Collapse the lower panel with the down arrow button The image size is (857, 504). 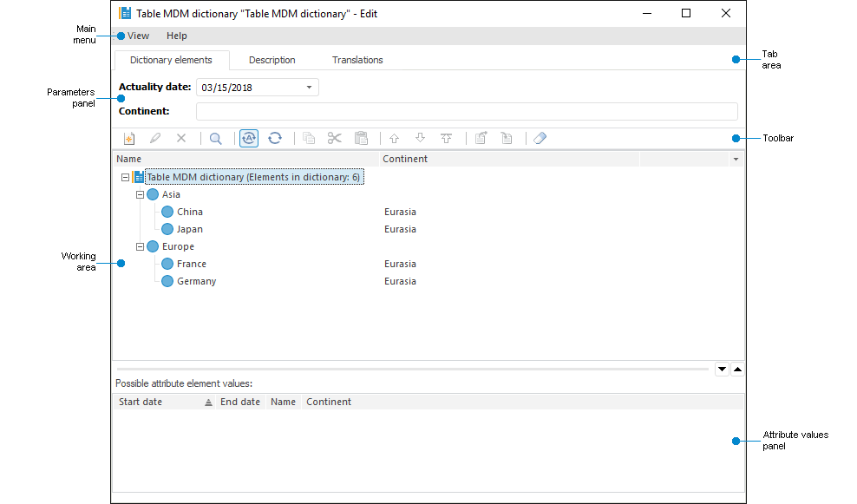(722, 369)
